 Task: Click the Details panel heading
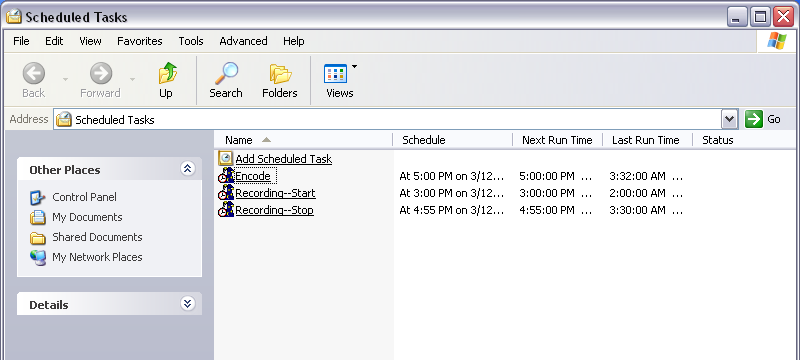[48, 305]
